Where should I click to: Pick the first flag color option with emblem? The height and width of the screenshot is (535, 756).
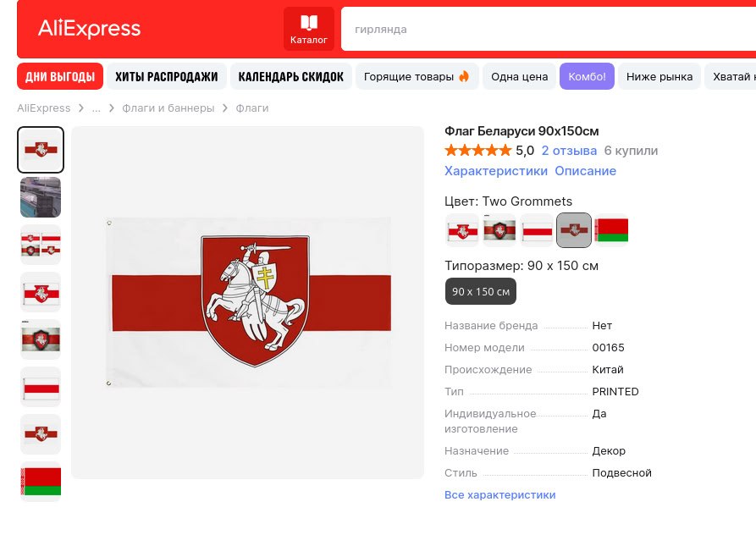[462, 229]
